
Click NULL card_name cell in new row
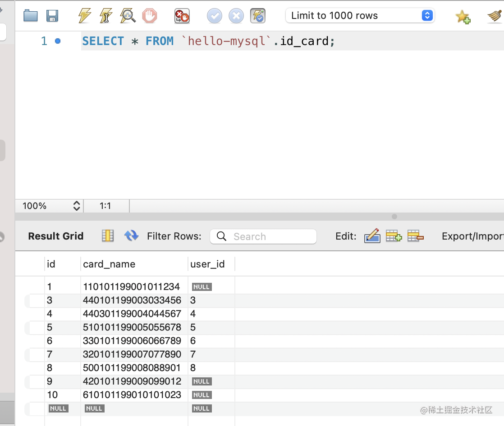tap(94, 408)
